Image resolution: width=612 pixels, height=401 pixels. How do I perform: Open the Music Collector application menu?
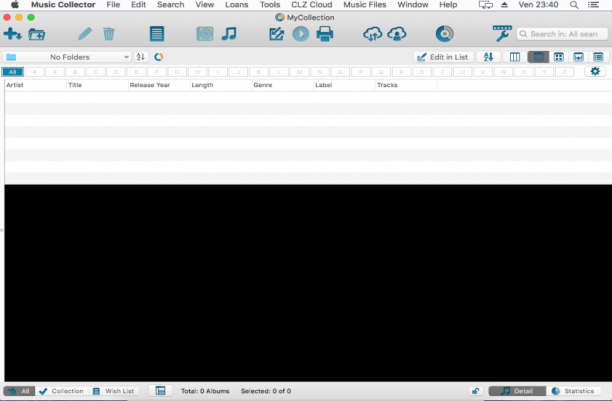coord(63,5)
